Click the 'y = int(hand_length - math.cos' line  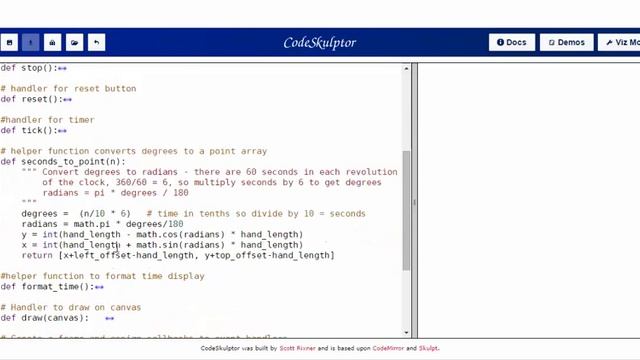[162, 235]
